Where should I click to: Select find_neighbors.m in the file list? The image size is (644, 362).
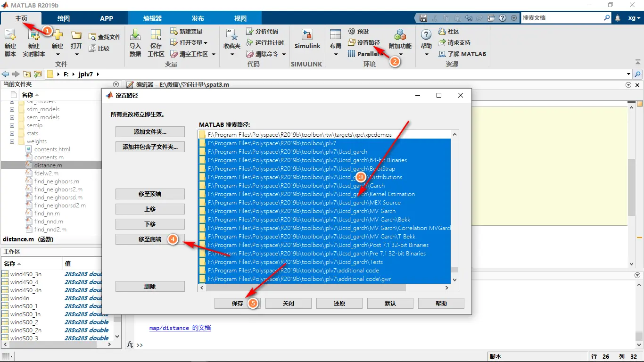[57, 181]
